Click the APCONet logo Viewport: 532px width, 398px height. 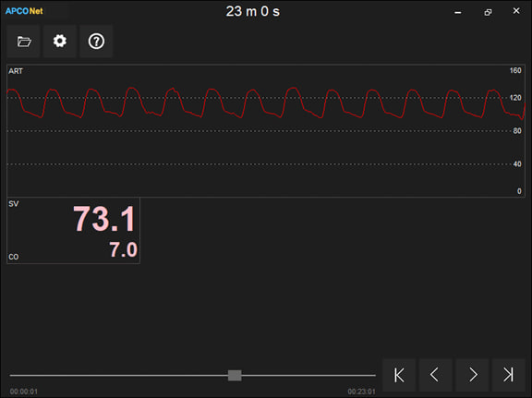pos(24,11)
